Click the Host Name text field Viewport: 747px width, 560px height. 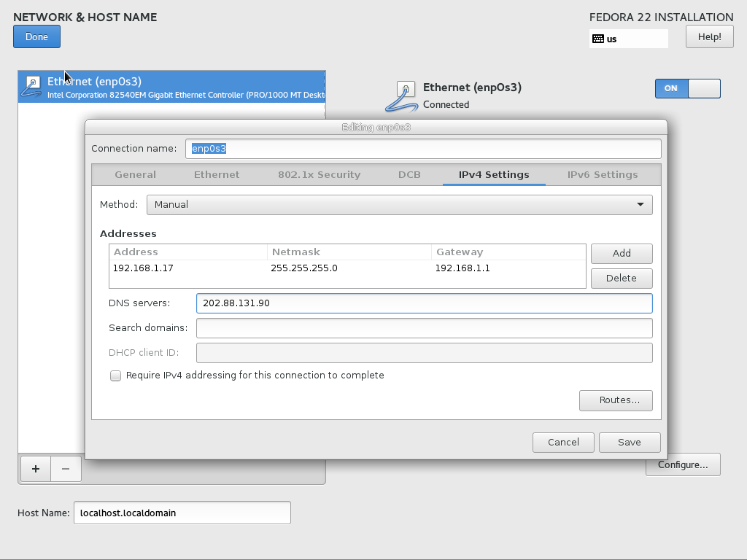pyautogui.click(x=182, y=513)
